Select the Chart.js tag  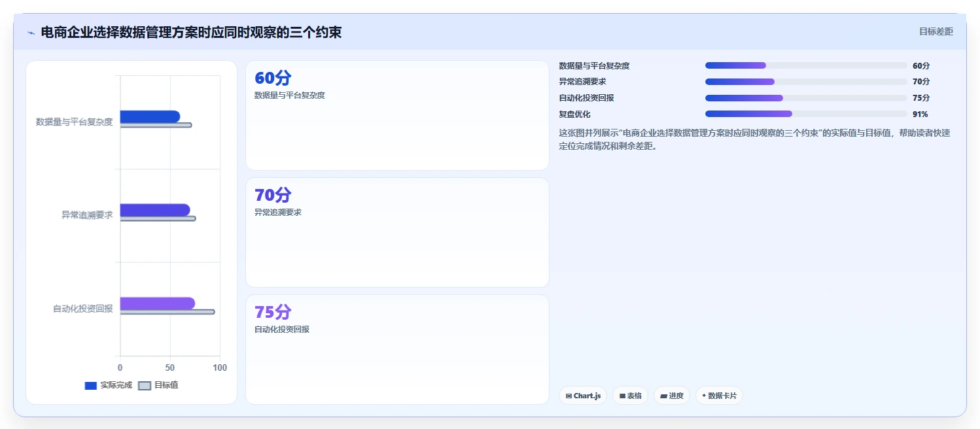tap(583, 396)
